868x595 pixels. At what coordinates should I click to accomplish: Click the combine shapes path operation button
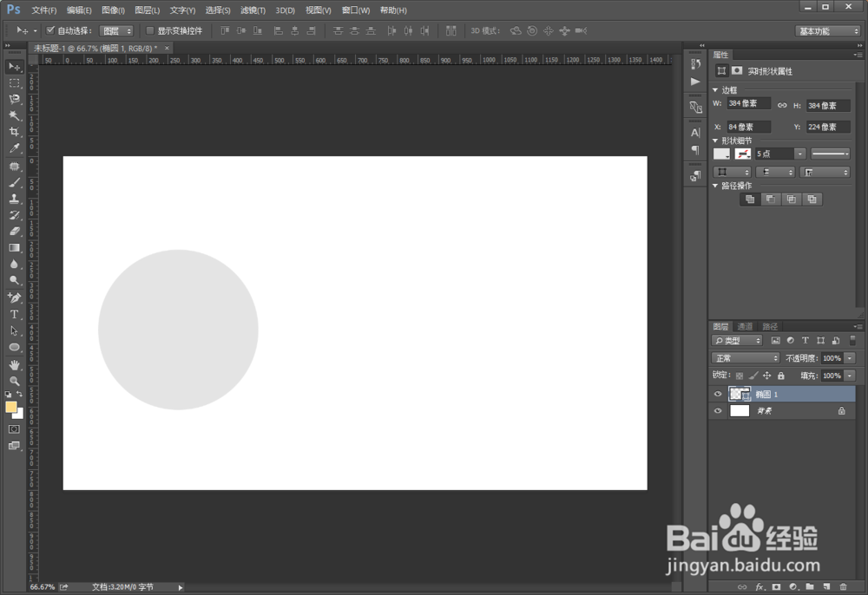point(750,199)
